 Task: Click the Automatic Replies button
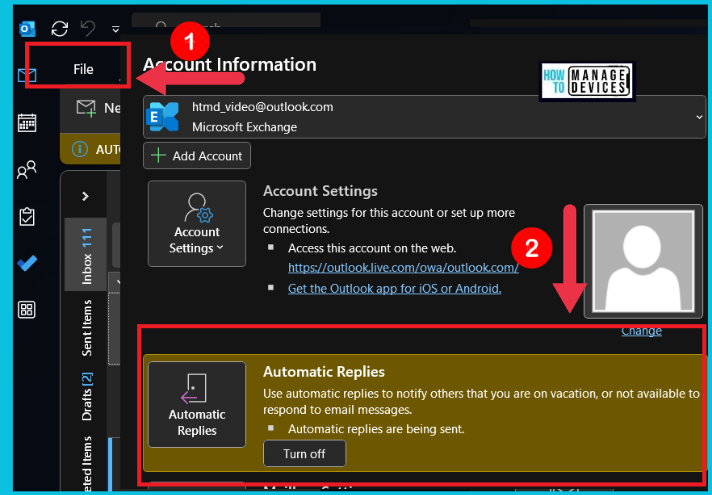pyautogui.click(x=197, y=404)
